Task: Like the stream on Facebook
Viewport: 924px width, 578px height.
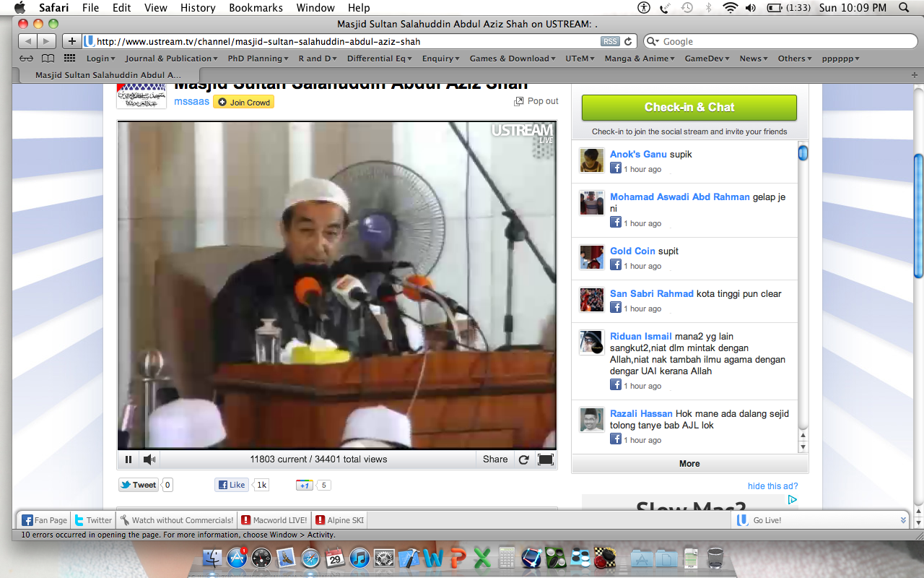Action: point(232,485)
